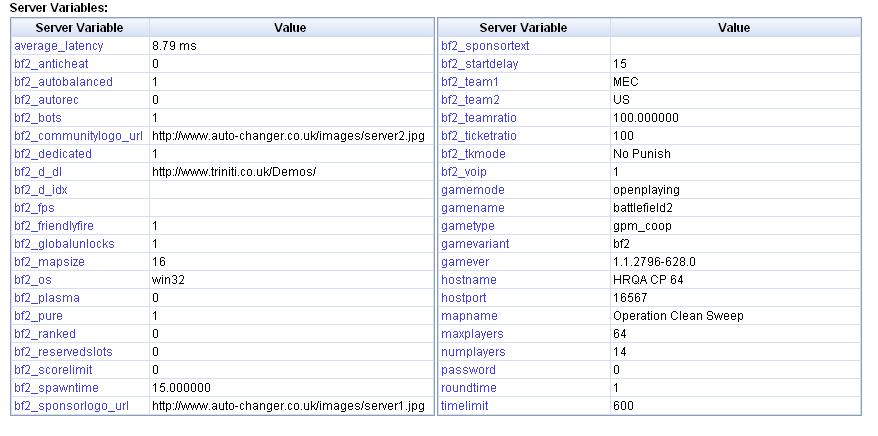
Task: Click the hostname variable link
Action: [x=468, y=280]
